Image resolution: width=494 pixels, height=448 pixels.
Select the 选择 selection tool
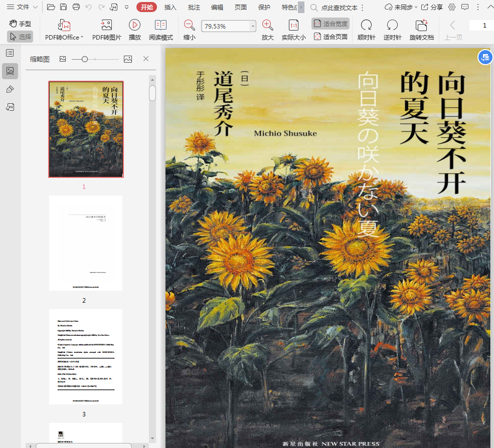click(x=20, y=37)
